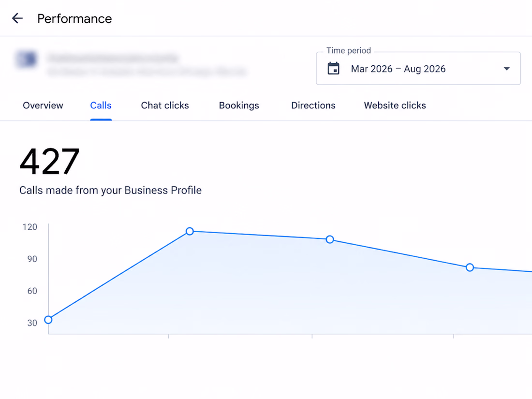Click the 120 y-axis label
Image resolution: width=532 pixels, height=399 pixels.
tap(30, 227)
